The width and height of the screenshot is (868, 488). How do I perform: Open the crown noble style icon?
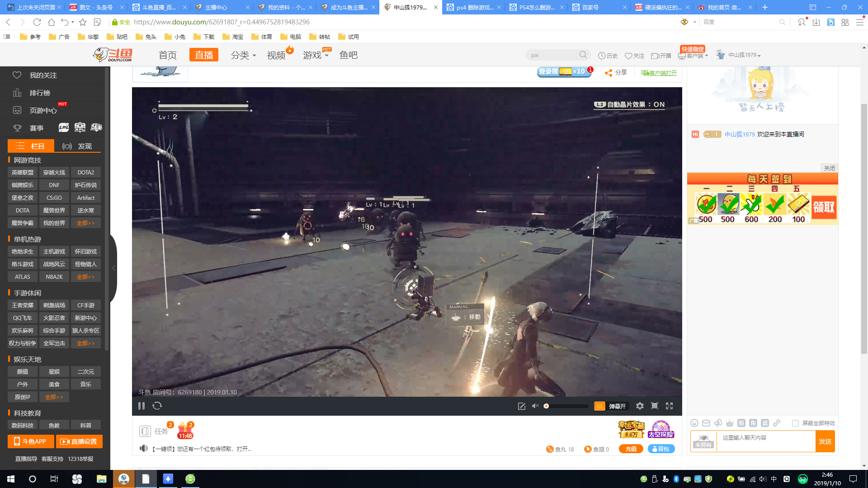729,423
